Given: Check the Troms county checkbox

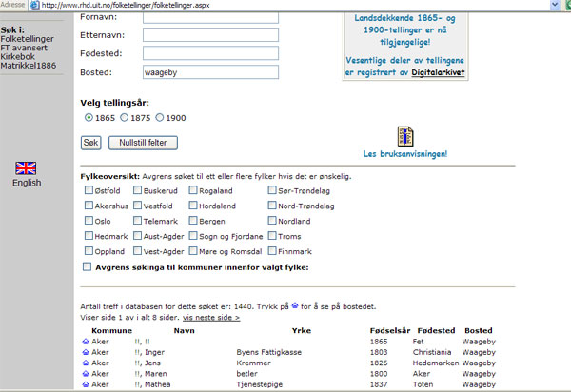Looking at the screenshot, I should [272, 236].
